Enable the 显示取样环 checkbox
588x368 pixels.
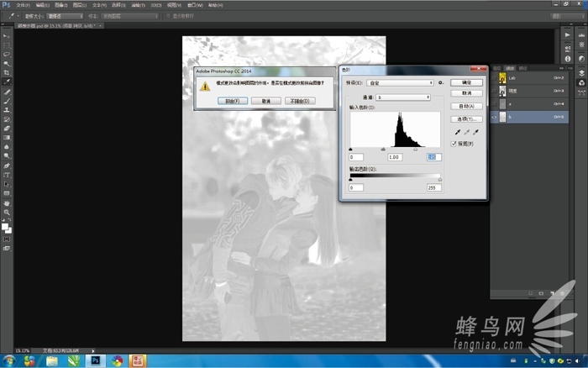coord(168,16)
